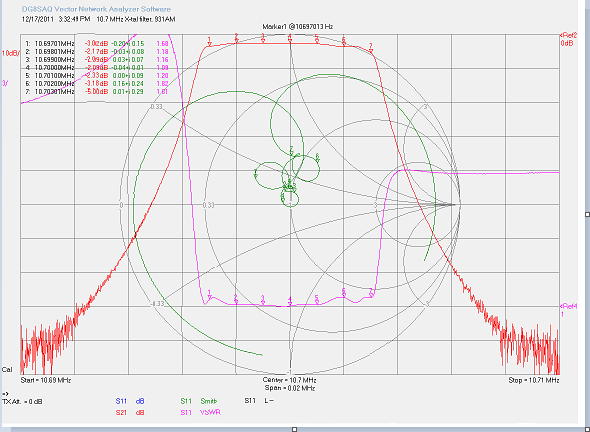Image resolution: width=590 pixels, height=432 pixels.
Task: Click the DG8SAQ Vector Network Analyzer Software title
Action: (x=96, y=9)
